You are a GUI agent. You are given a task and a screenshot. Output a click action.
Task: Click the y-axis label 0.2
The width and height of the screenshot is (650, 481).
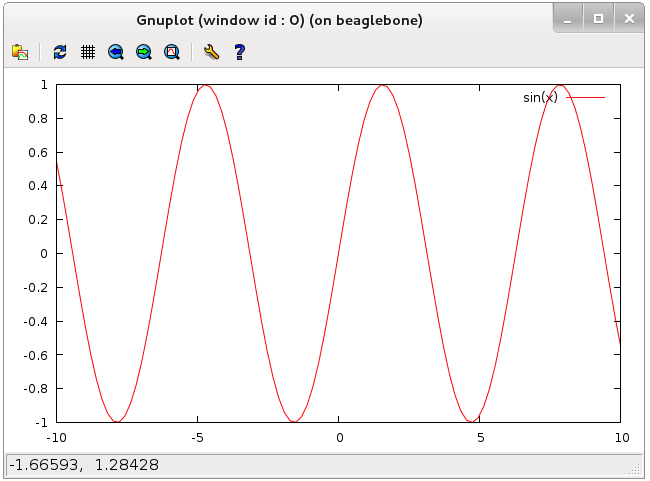[x=38, y=220]
